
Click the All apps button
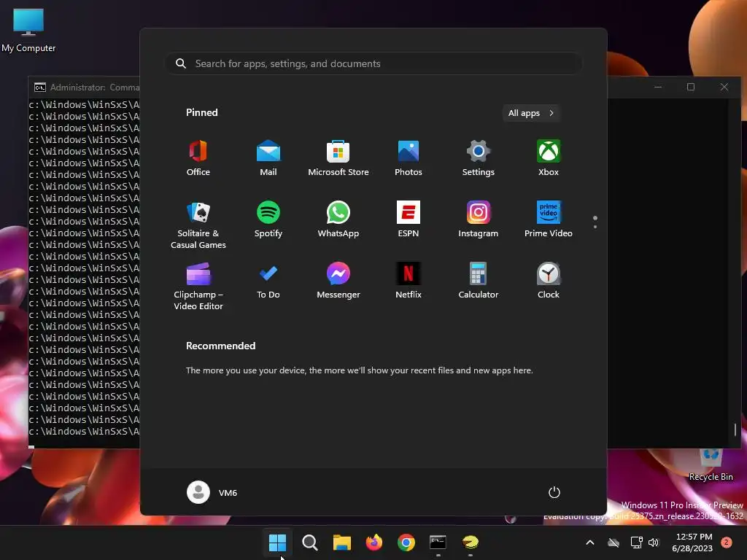(x=531, y=113)
